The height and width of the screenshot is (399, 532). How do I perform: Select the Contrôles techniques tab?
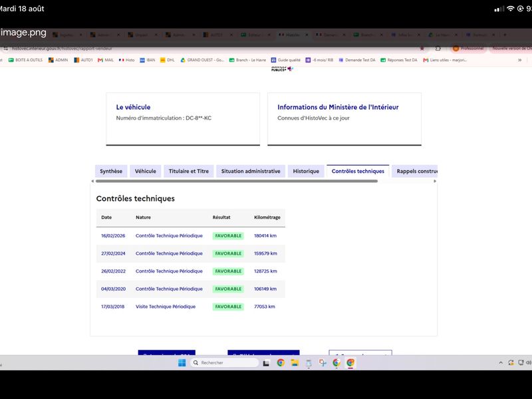pos(358,172)
